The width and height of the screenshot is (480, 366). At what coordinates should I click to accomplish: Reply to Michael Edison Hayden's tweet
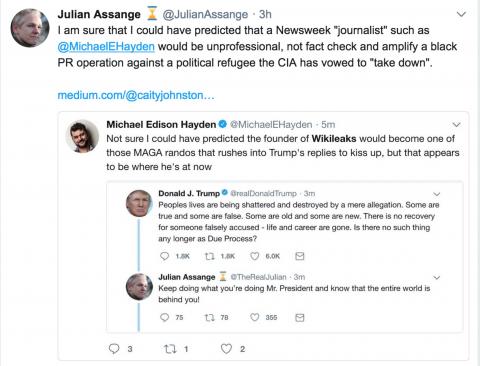114,349
